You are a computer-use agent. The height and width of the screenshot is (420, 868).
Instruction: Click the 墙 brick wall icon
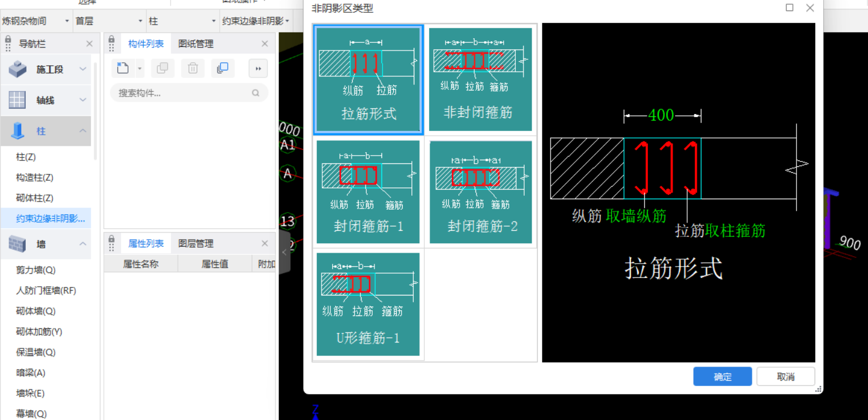tap(18, 244)
